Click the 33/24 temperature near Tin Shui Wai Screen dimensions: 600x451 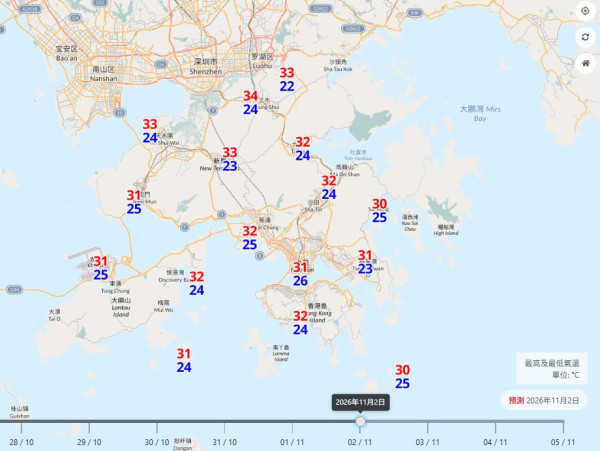(150, 131)
